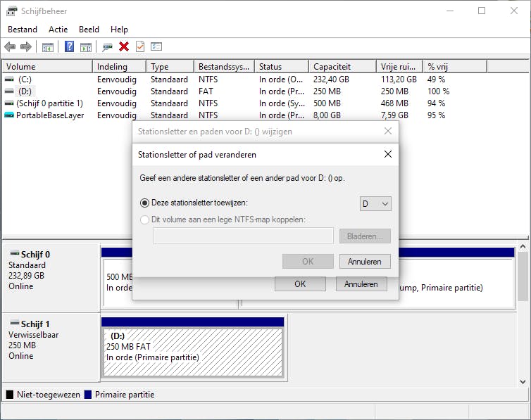The height and width of the screenshot is (420, 531).
Task: Click Annuleren in the inner dialog
Action: pos(364,261)
